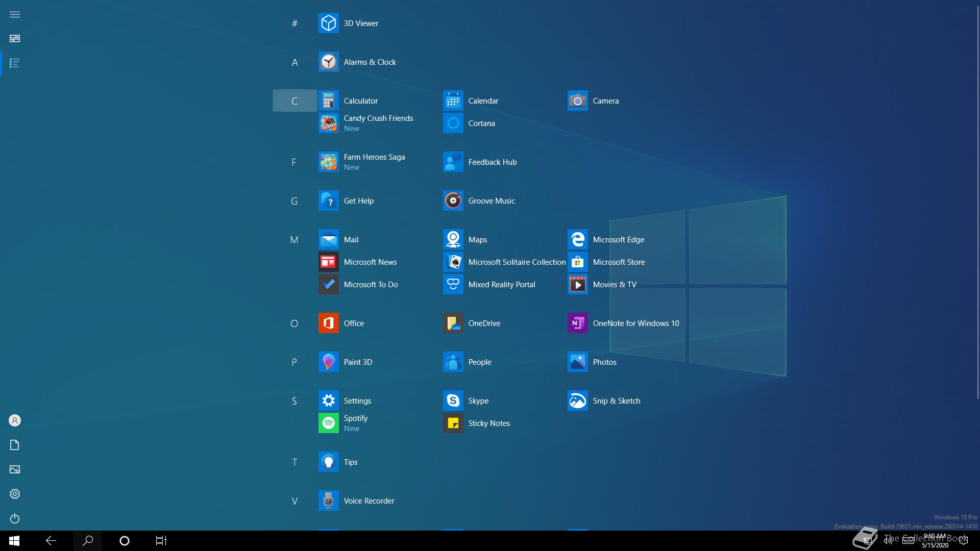
Task: Open the People app icon
Action: pos(453,362)
